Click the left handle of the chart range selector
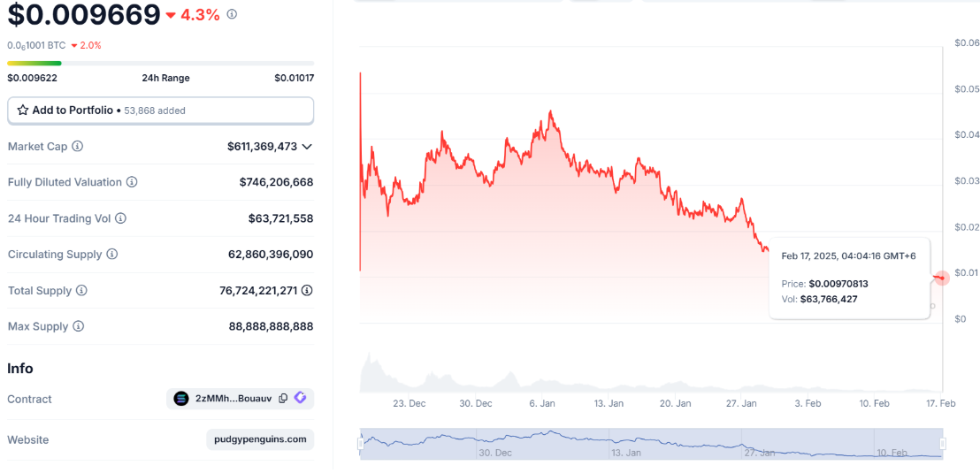 [x=361, y=444]
